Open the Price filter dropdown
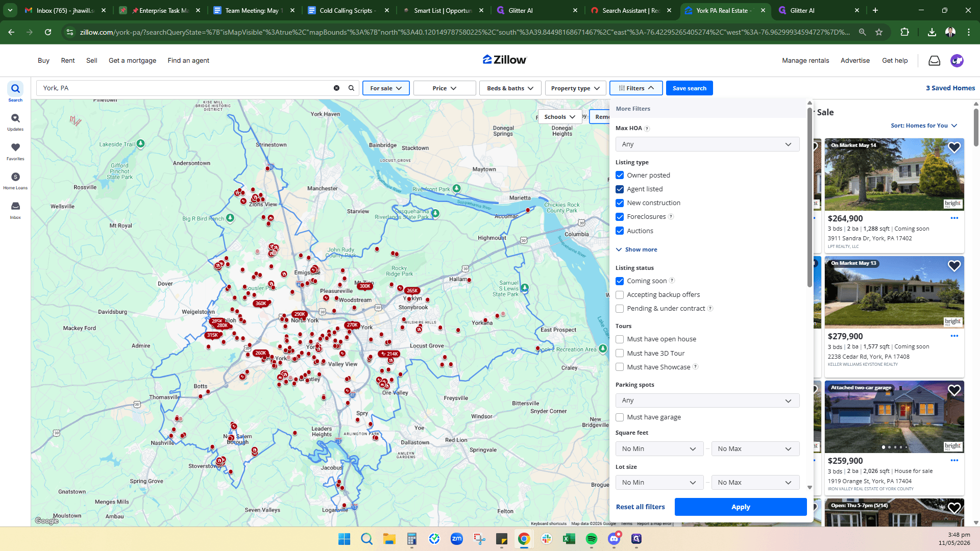 pyautogui.click(x=444, y=88)
